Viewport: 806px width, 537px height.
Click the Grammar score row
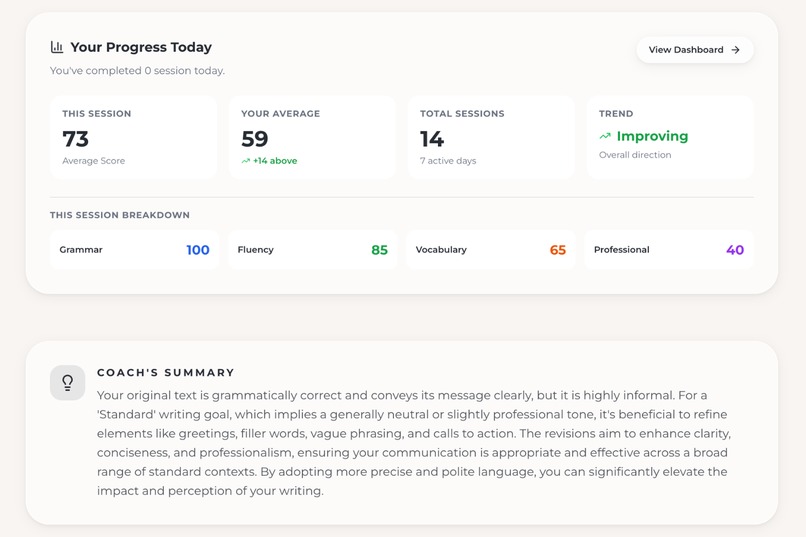[135, 250]
